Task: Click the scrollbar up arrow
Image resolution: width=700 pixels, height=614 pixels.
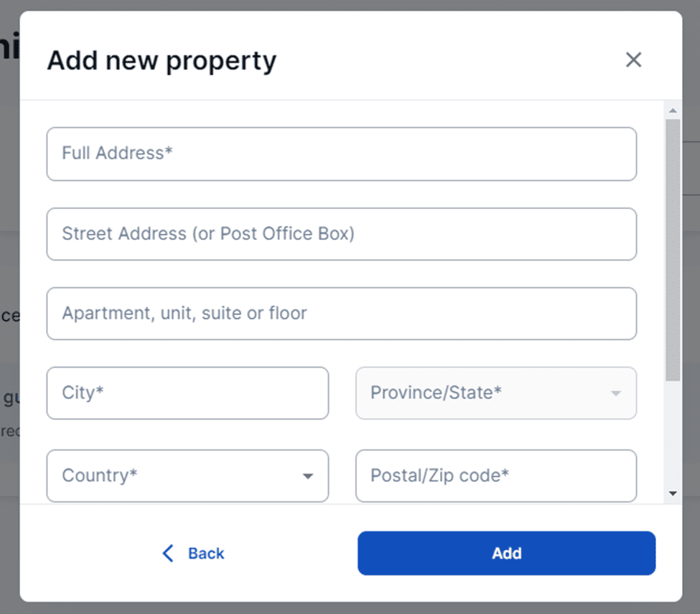Action: [673, 111]
